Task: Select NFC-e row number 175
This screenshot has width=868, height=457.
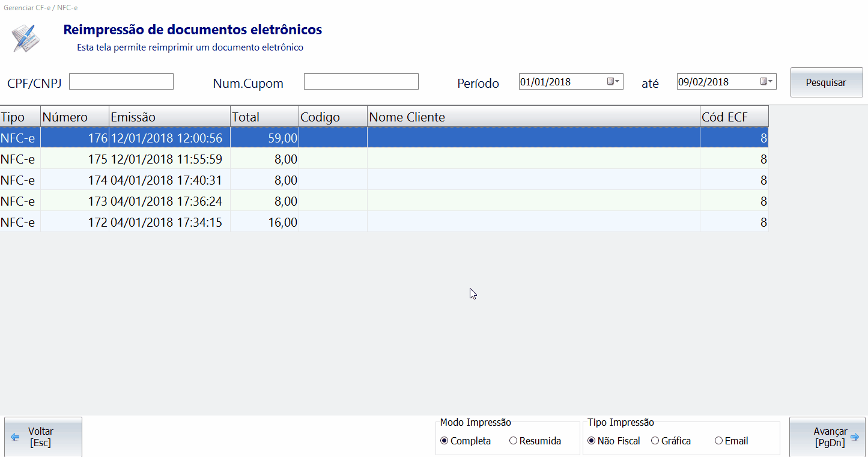Action: click(x=384, y=159)
